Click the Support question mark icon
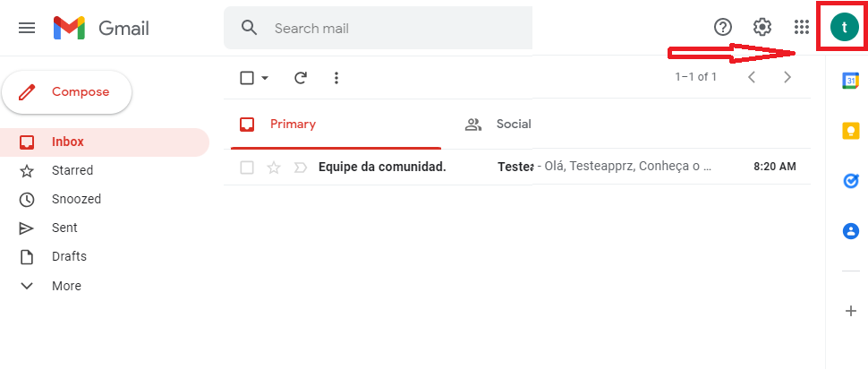Screen dimensions: 868x370 (723, 27)
